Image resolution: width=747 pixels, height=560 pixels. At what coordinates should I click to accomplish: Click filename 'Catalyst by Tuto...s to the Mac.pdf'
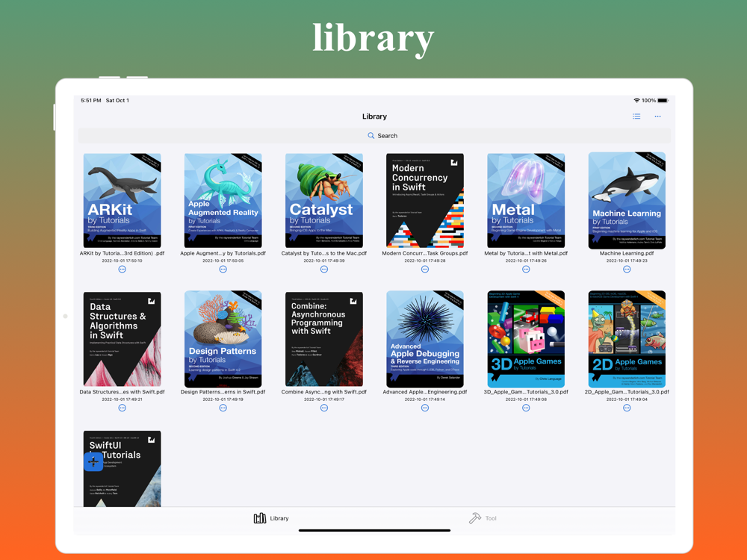[324, 253]
